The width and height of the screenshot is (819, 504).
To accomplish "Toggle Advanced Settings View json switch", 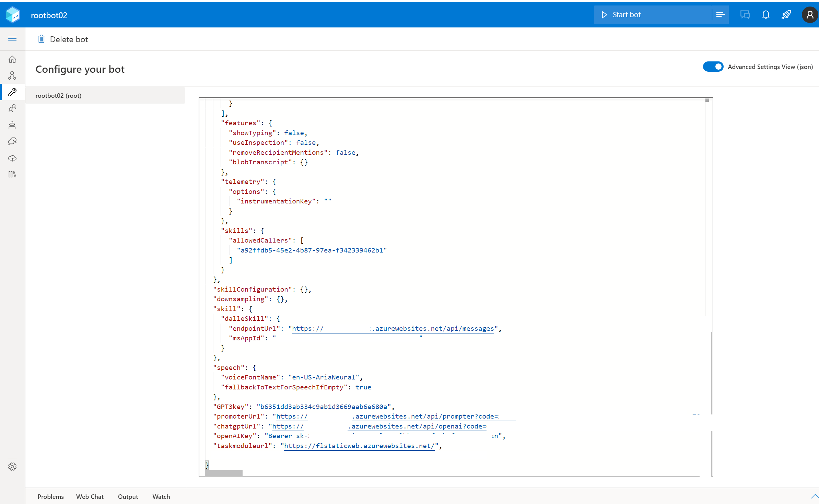I will coord(713,67).
